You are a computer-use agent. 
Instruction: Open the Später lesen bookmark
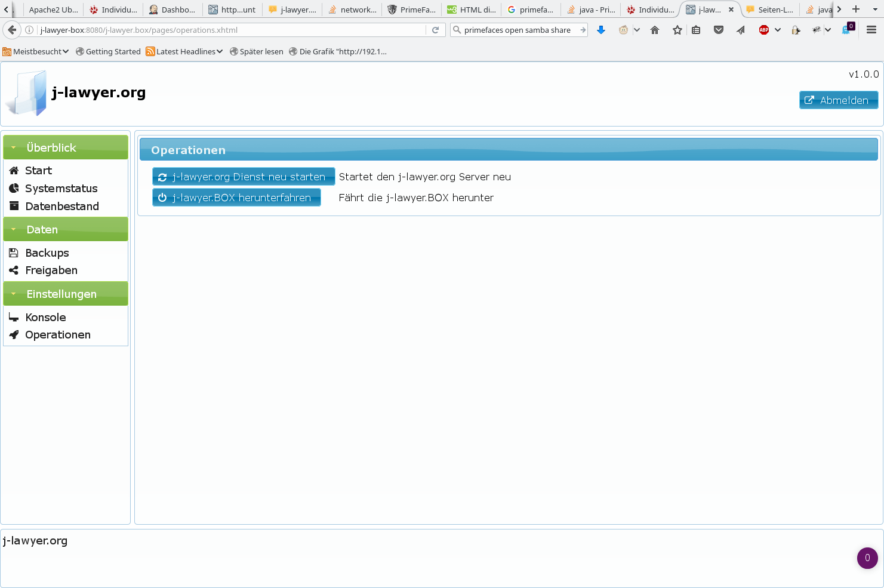coord(257,52)
